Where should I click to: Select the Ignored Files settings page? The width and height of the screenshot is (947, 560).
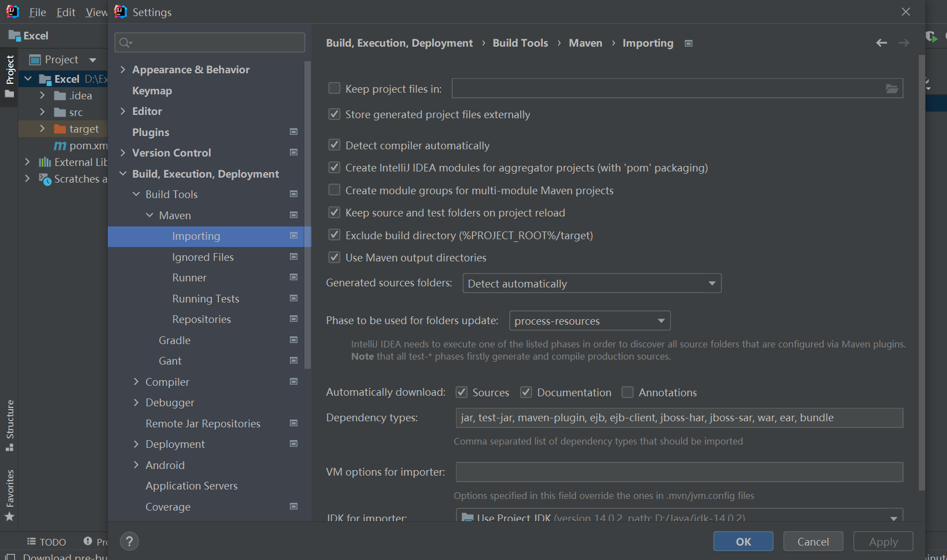[x=203, y=256]
